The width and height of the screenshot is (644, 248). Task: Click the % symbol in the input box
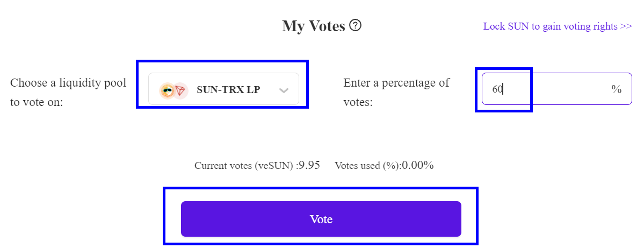click(x=616, y=89)
